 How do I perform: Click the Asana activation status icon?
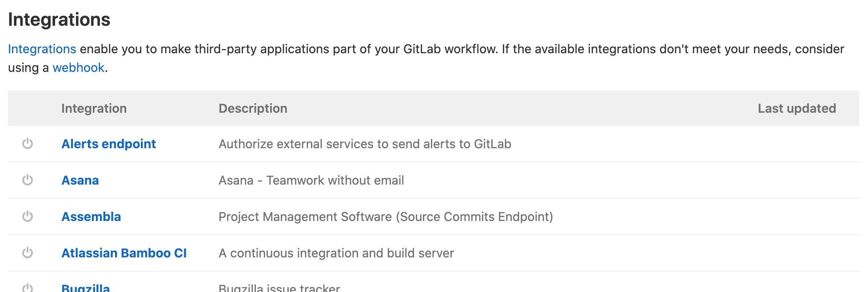pyautogui.click(x=28, y=180)
